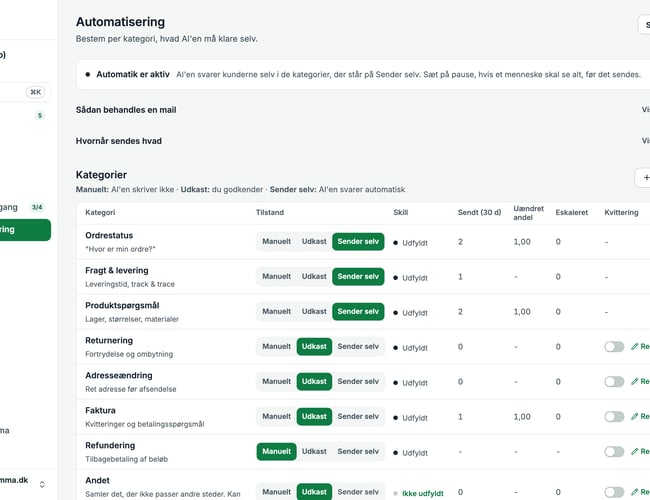
Task: Select Udkast for Returnering
Action: (x=314, y=347)
